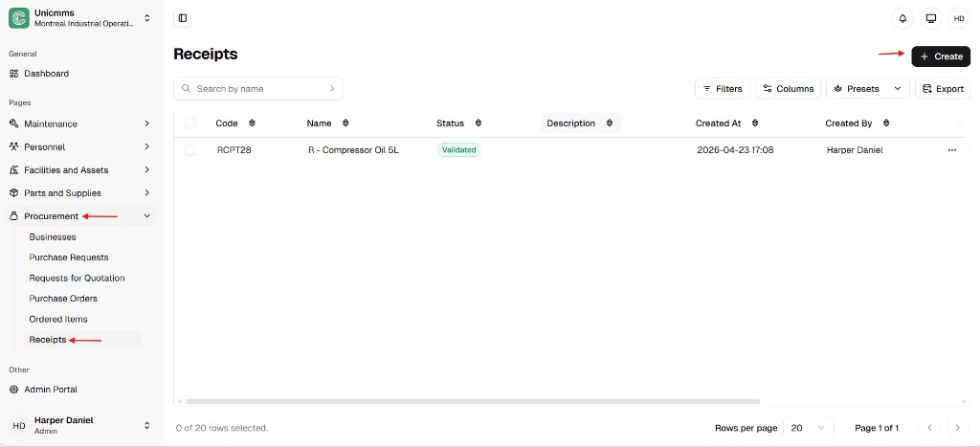This screenshot has width=980, height=447.
Task: Click the RCPT28 code cell
Action: (234, 150)
